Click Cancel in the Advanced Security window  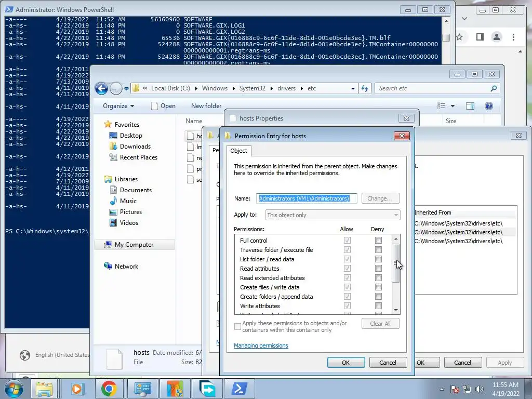tap(462, 362)
